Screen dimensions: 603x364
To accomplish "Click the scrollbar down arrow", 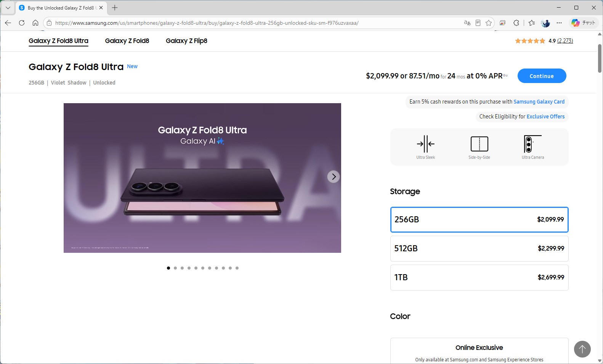I will [600, 361].
